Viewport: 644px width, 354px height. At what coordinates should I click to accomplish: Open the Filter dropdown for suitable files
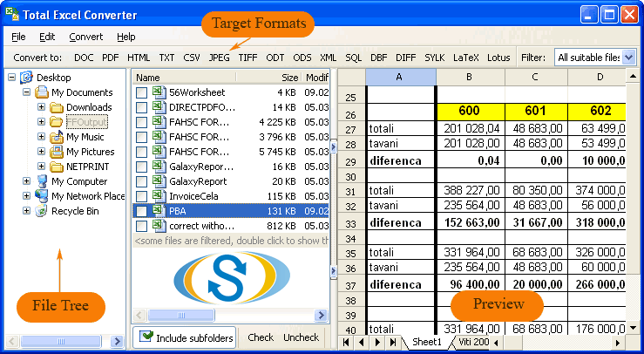[x=629, y=58]
